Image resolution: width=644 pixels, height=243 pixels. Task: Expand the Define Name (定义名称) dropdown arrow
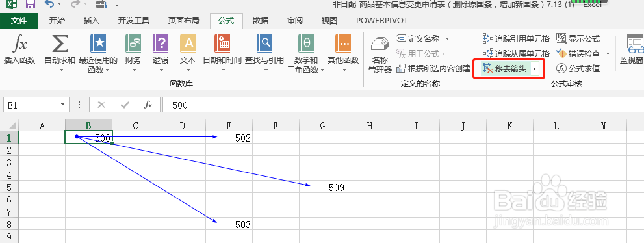coord(447,38)
